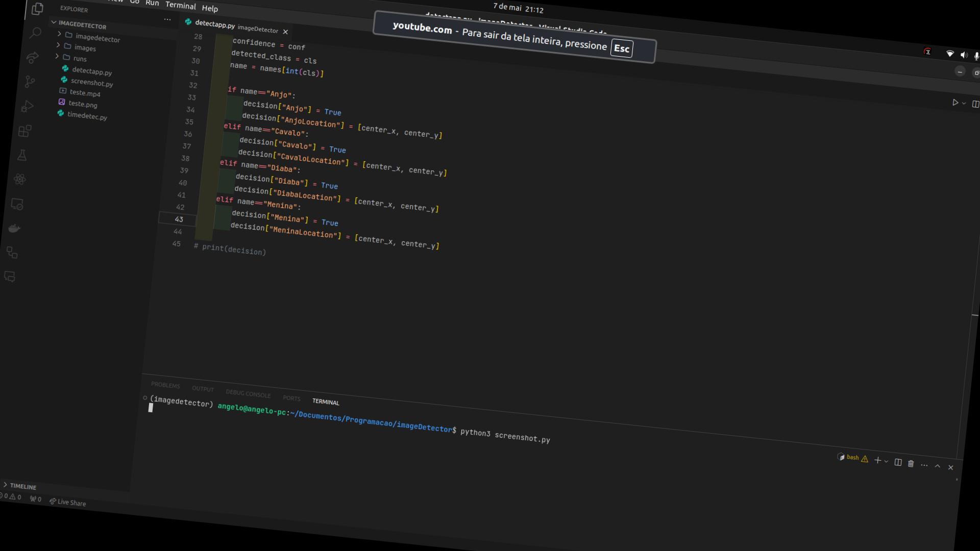Screen dimensions: 980x551
Task: Create a new terminal with plus icon
Action: 877,460
